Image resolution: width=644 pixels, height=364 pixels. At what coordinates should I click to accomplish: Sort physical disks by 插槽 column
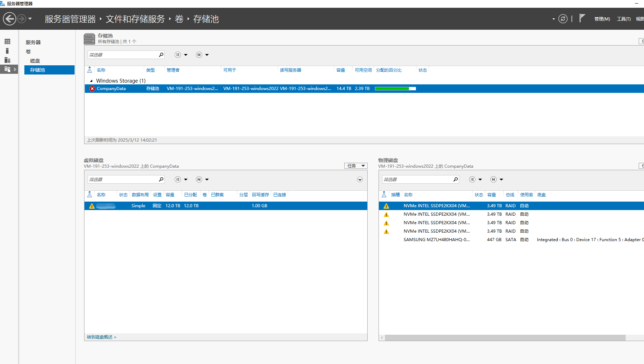pyautogui.click(x=396, y=195)
